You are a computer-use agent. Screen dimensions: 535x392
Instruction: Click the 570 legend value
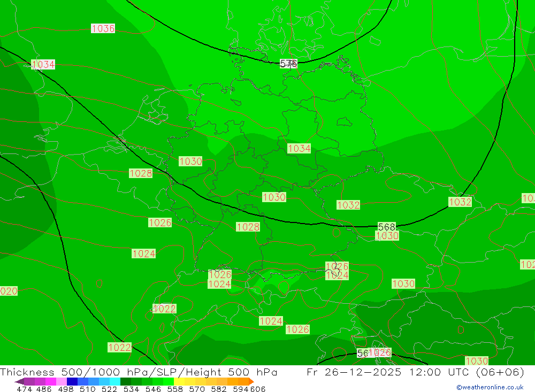coord(196,389)
